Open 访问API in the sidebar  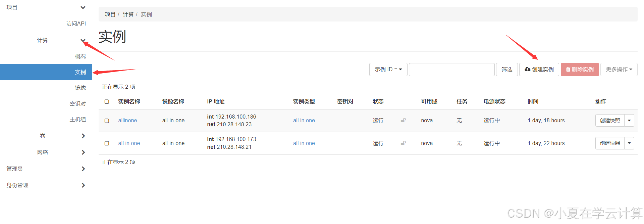point(76,24)
